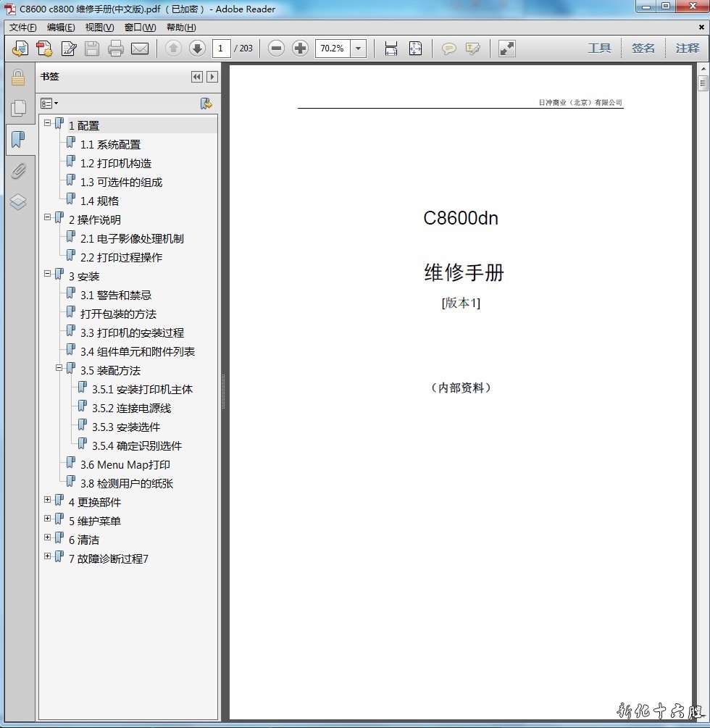Open the zoom percentage dropdown arrow

(x=358, y=49)
